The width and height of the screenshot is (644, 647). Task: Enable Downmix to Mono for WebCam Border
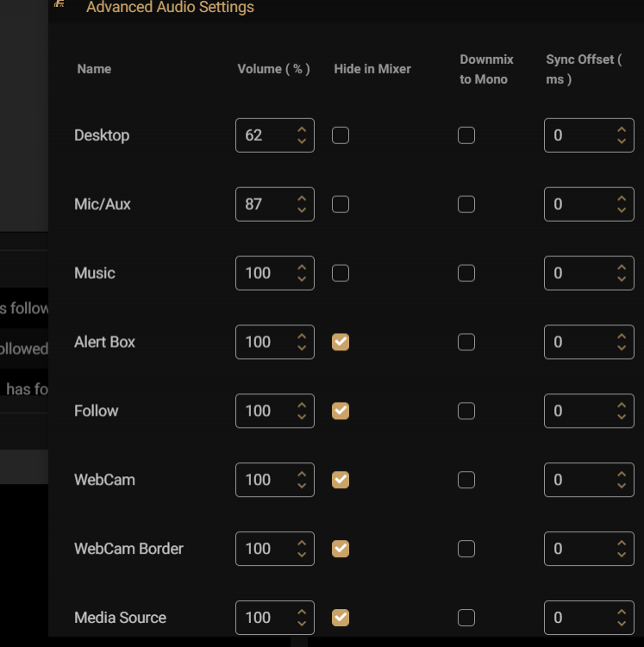click(466, 549)
